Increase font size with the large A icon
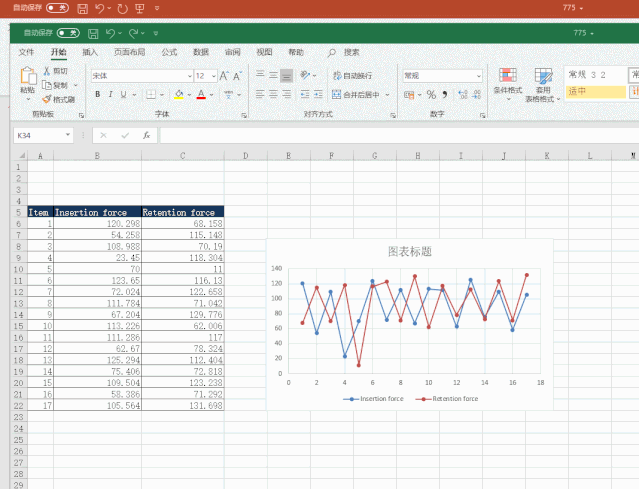The width and height of the screenshot is (639, 489). pos(225,76)
